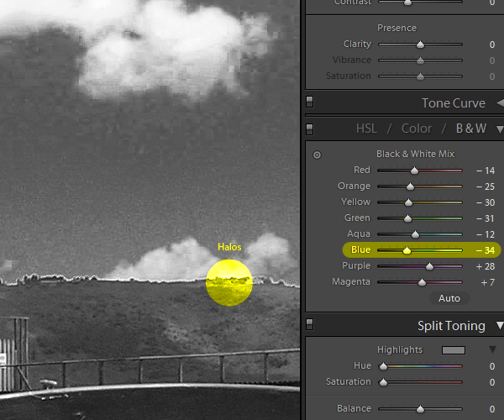Click the Auto black and white mix button

pos(449,298)
